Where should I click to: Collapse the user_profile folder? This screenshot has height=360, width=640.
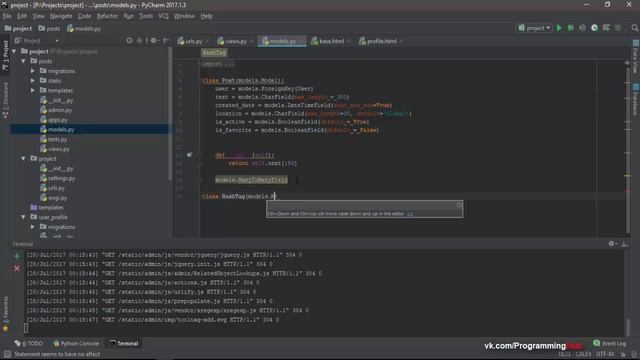pos(24,217)
